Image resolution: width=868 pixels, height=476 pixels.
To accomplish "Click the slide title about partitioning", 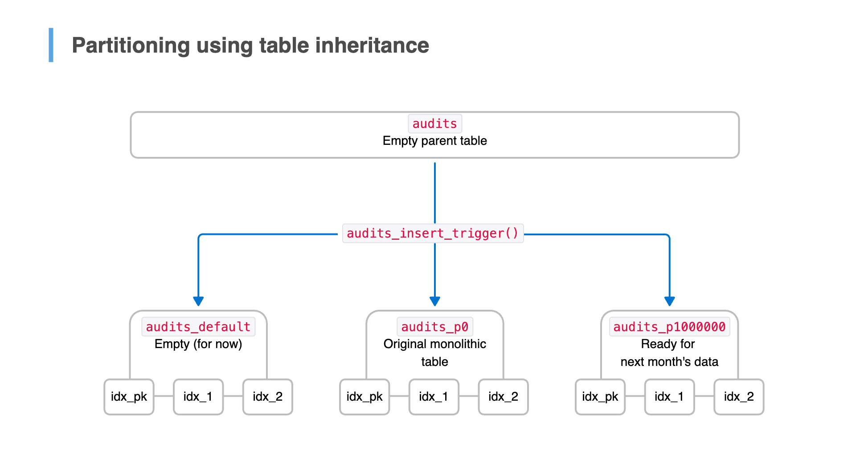I will (250, 45).
